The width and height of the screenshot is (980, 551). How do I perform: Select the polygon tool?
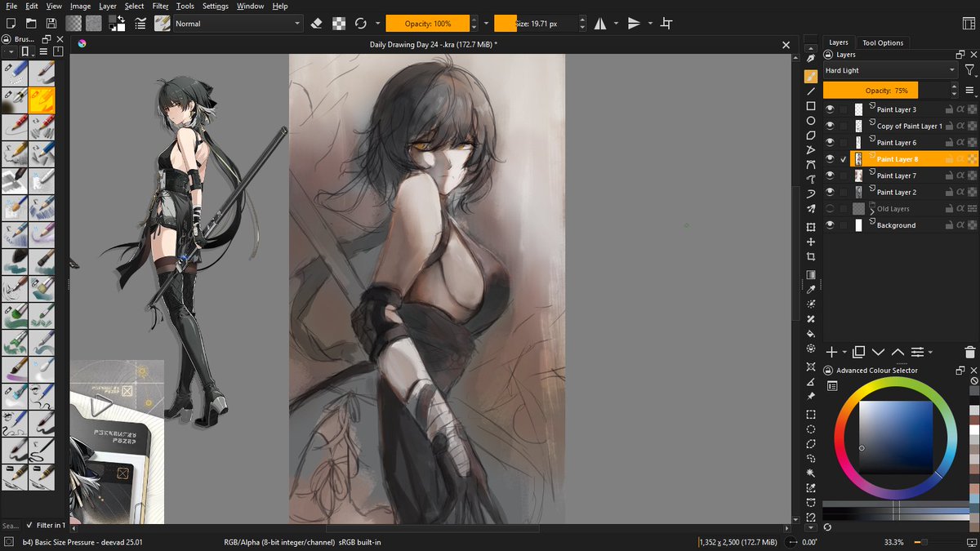[x=811, y=136]
